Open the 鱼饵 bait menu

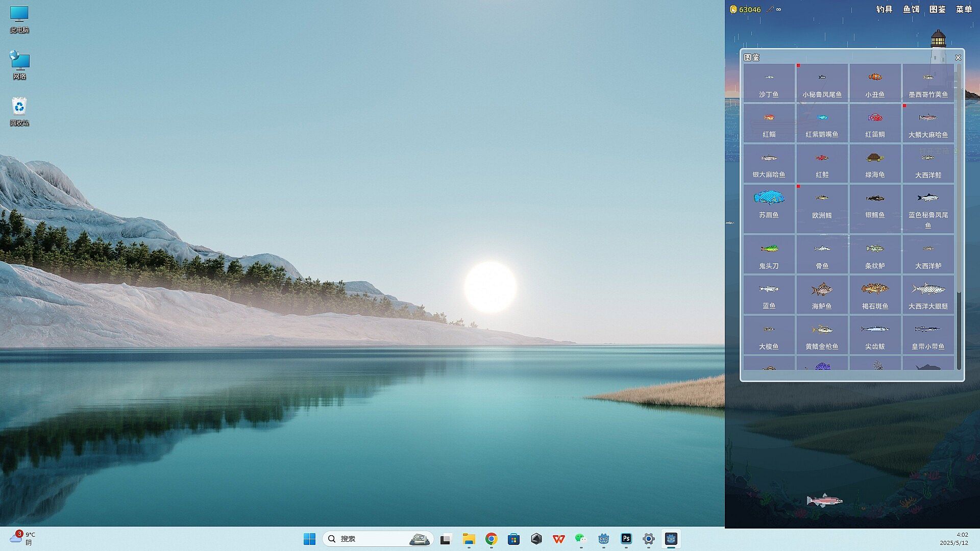coord(911,9)
